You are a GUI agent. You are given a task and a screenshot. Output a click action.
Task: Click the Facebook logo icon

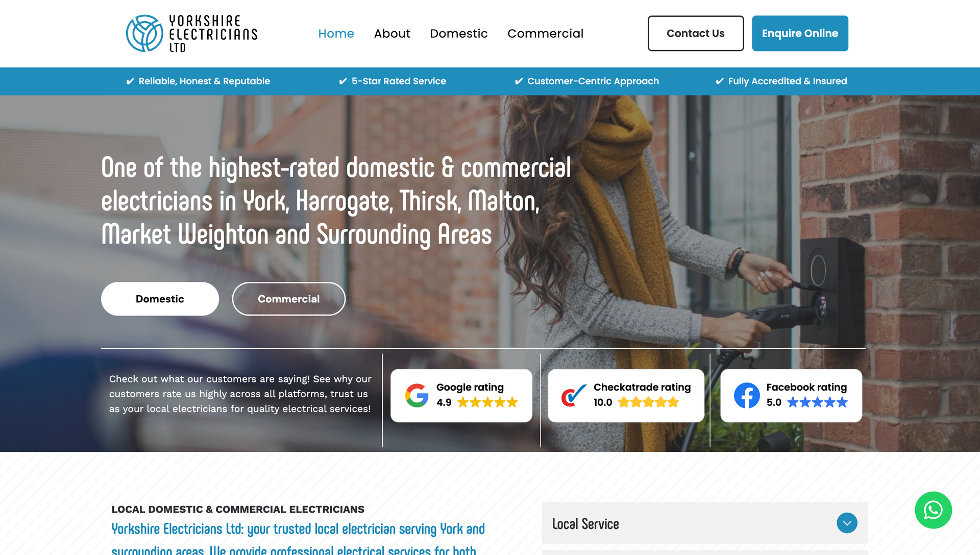click(x=747, y=395)
